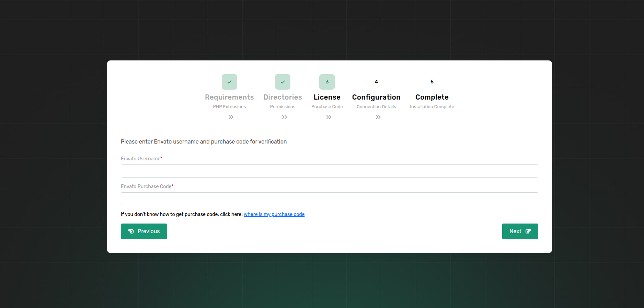
Task: Click the Requirements step checkmark icon
Action: [x=229, y=82]
